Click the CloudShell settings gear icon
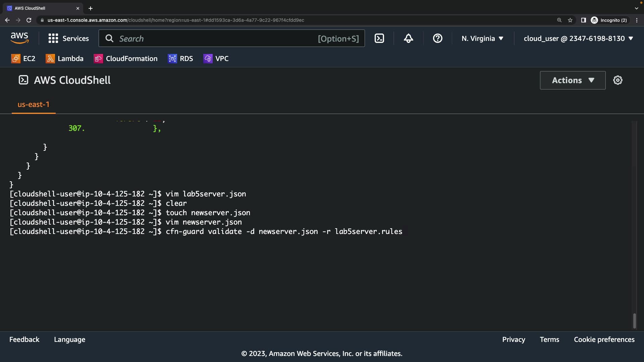Image resolution: width=644 pixels, height=362 pixels. 618,80
